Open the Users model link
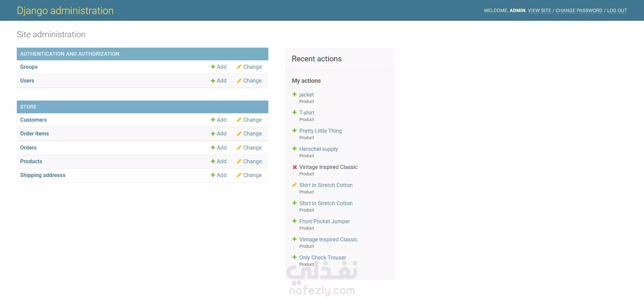The image size is (644, 297). coord(27,80)
